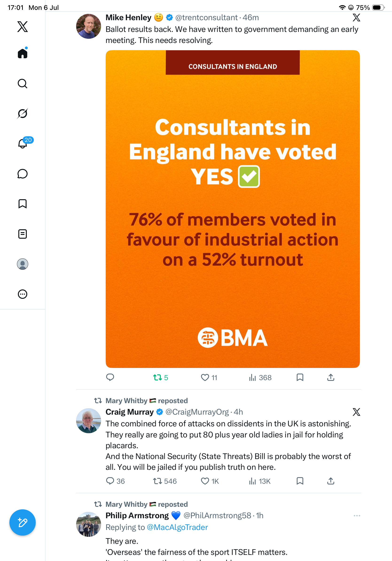
Task: Open the BMA consultants vote image
Action: 233,209
